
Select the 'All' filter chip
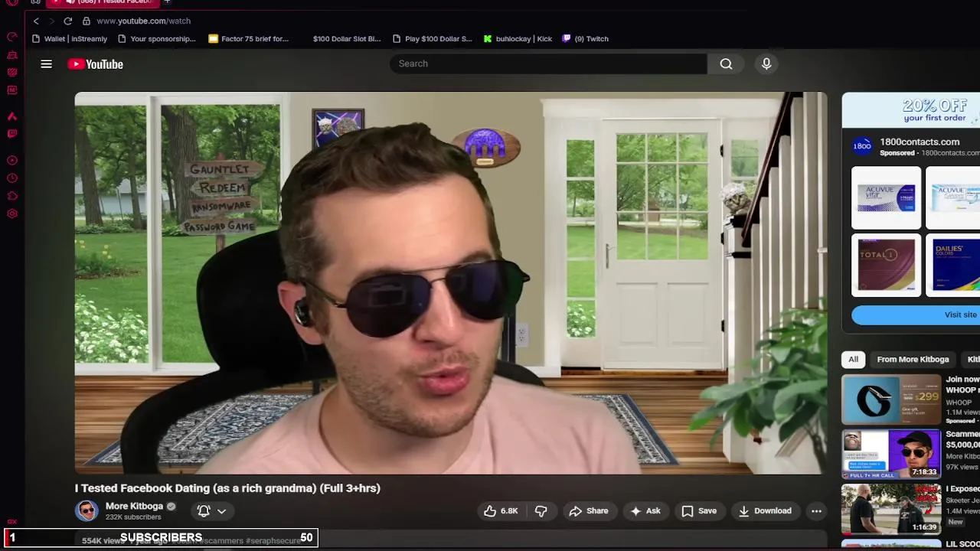point(853,360)
